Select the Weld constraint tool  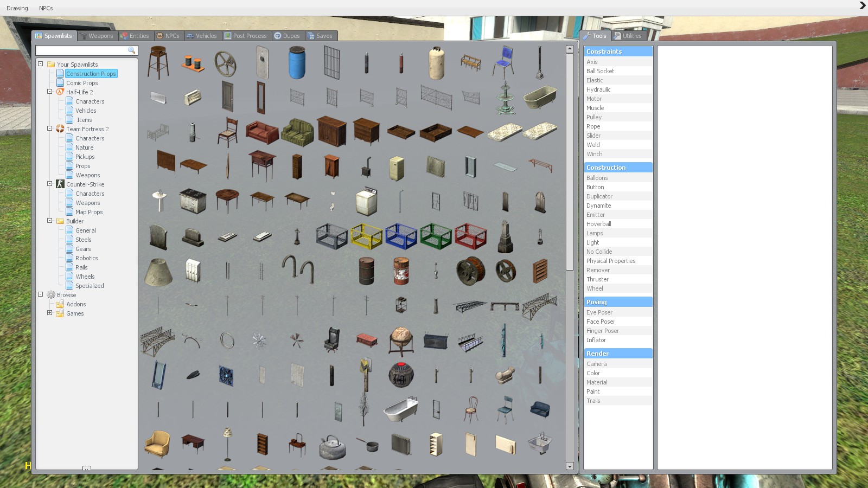click(618, 145)
